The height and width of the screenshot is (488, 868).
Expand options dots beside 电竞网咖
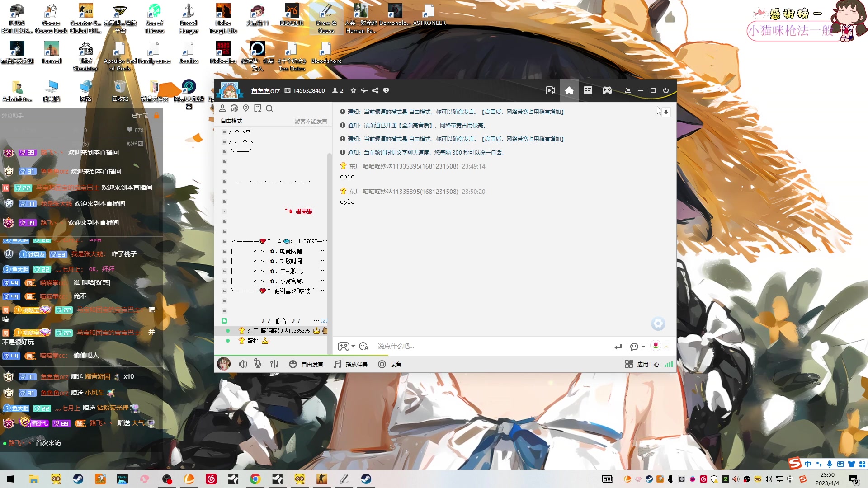pos(323,251)
